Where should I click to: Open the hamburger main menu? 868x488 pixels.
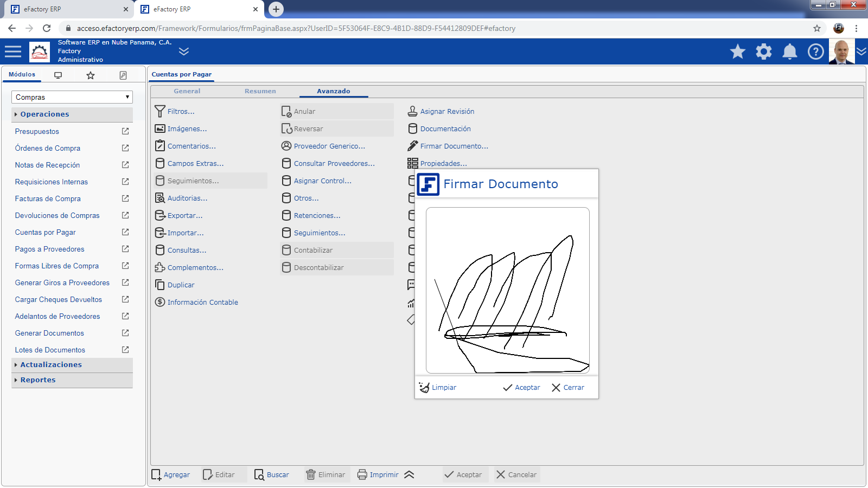(13, 52)
